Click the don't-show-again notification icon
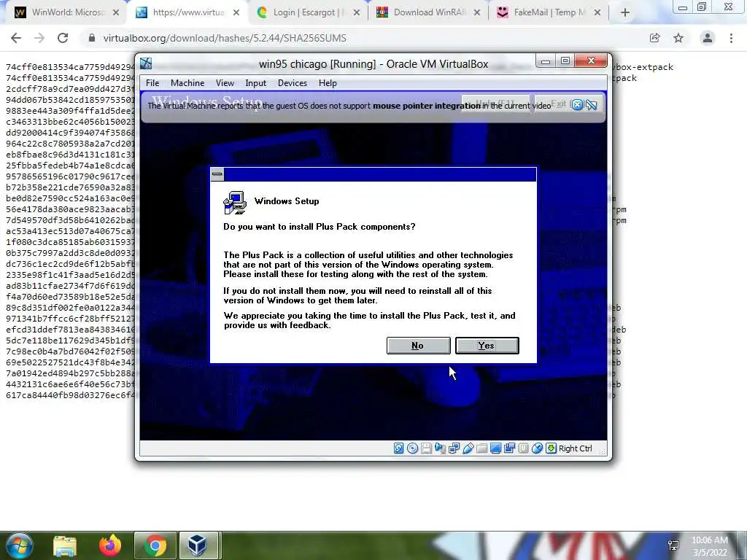The height and width of the screenshot is (560, 747). (591, 105)
